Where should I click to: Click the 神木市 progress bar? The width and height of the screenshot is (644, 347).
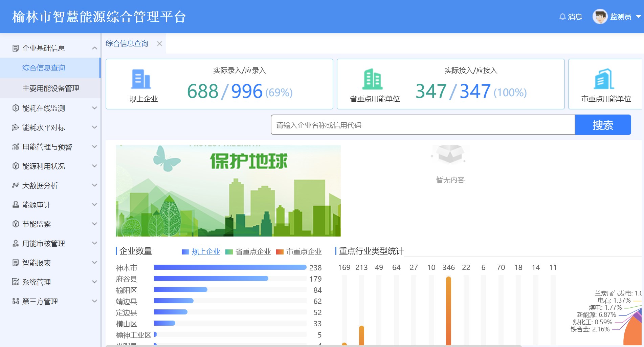pyautogui.click(x=230, y=267)
